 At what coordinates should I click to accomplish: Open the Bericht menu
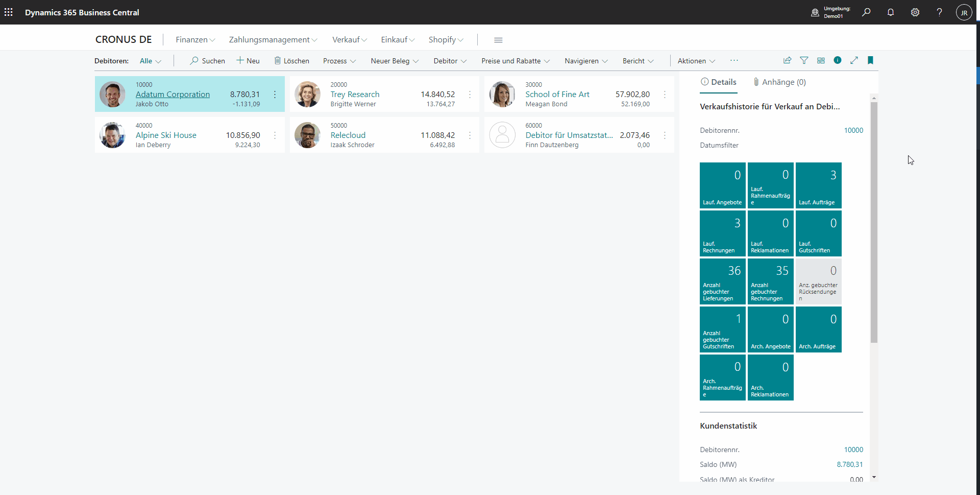[638, 61]
